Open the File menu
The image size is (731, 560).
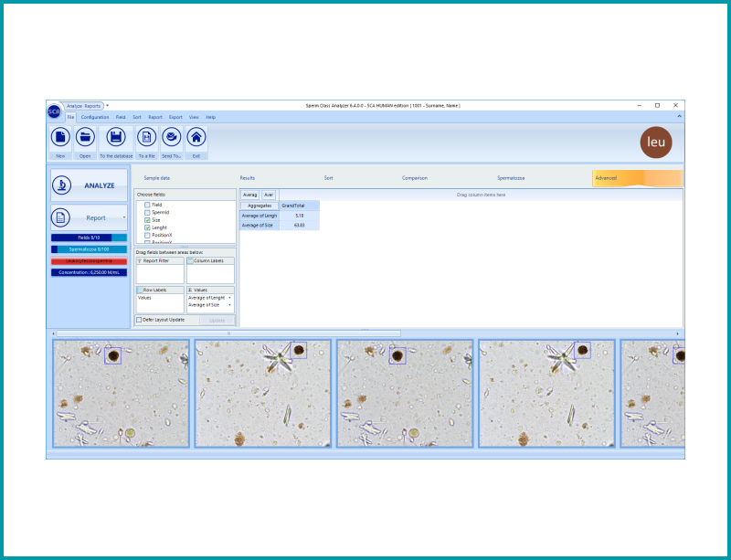tap(70, 118)
